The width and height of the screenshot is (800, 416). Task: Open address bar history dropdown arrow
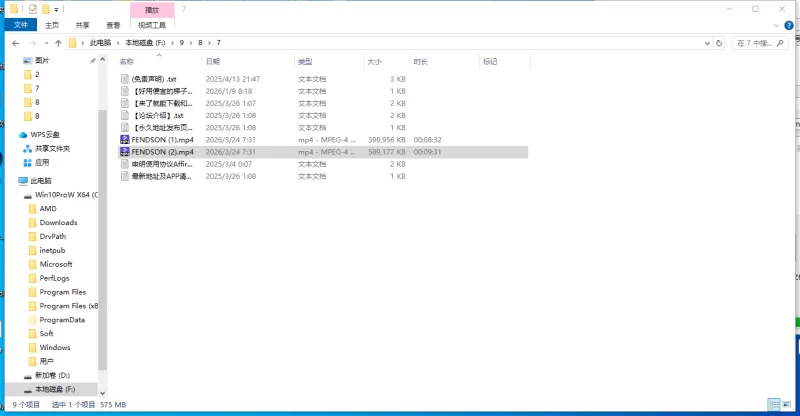pyautogui.click(x=707, y=43)
